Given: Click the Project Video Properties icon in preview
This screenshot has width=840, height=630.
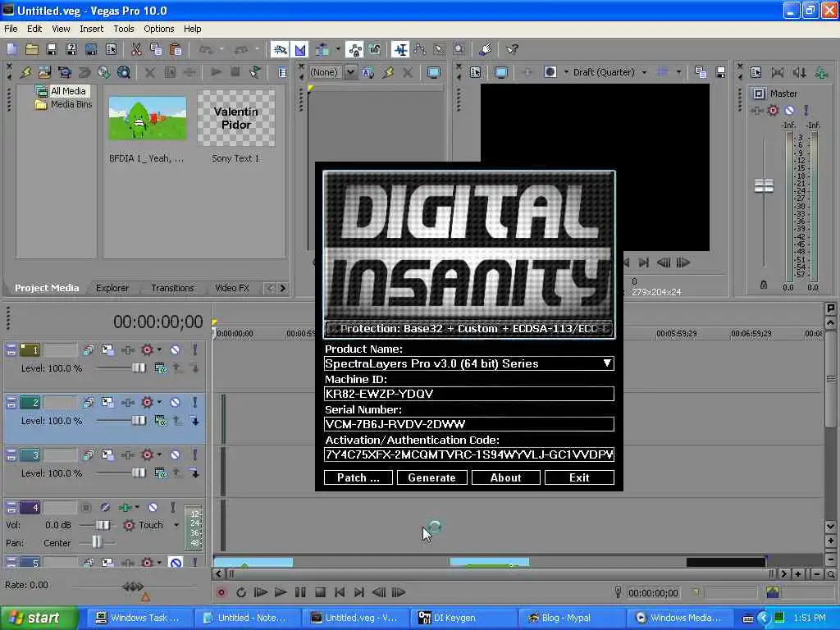Looking at the screenshot, I should [x=475, y=72].
